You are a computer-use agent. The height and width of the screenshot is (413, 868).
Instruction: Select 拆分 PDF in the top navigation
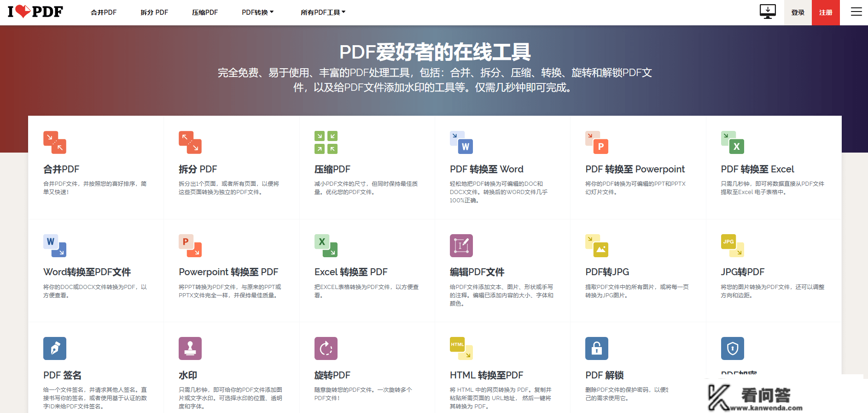tap(154, 12)
